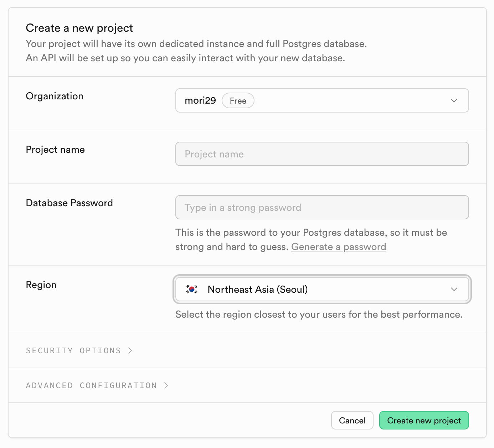
Task: Click the Region field label
Action: pos(41,285)
